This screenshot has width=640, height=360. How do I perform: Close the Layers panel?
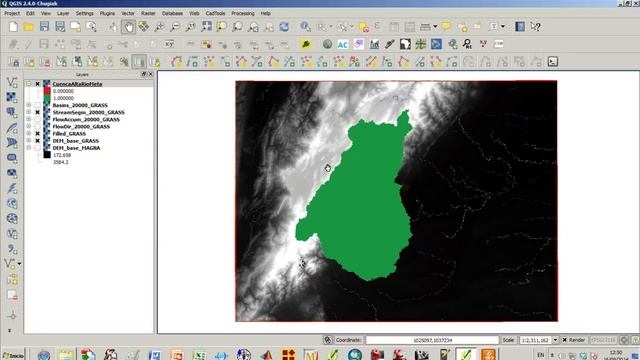click(x=151, y=74)
